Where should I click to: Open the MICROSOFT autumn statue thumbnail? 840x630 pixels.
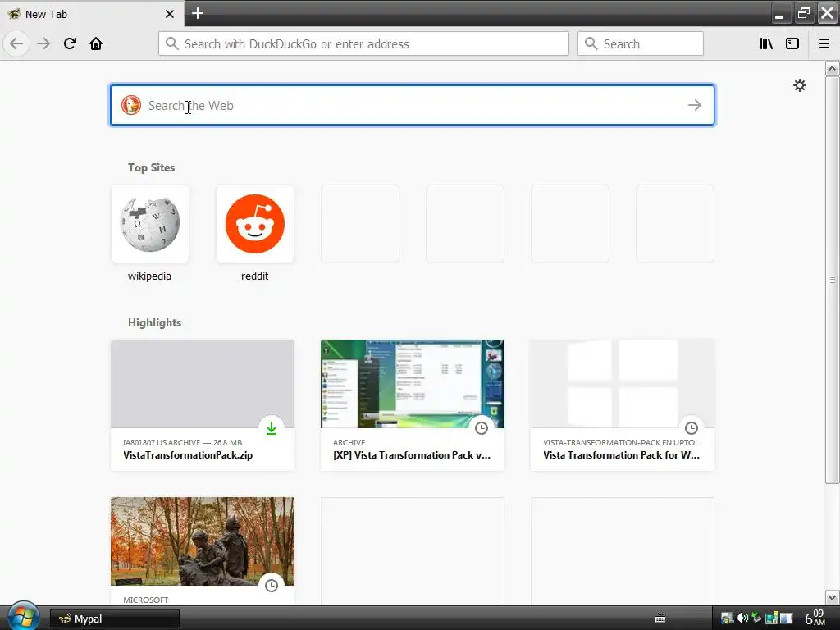203,541
